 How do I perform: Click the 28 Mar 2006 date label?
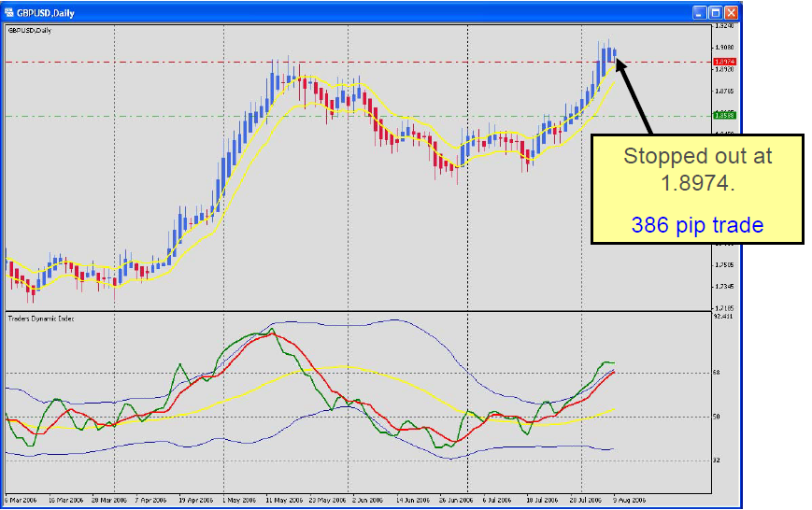pos(109,500)
